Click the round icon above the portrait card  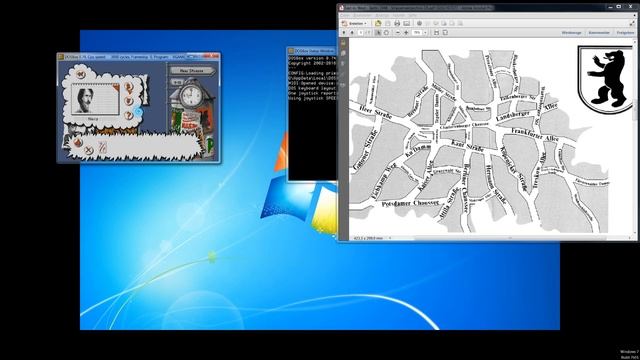click(80, 74)
